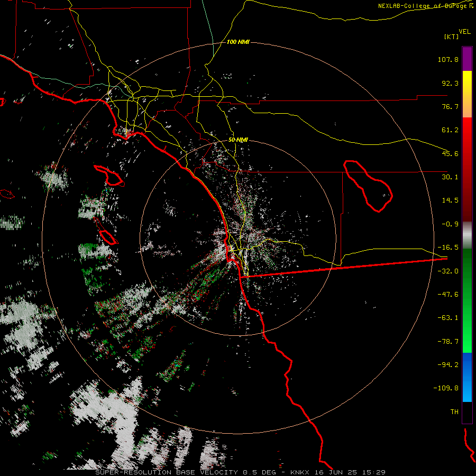Select the 14.5 scale value
This screenshot has height=476, width=476.
[x=450, y=200]
